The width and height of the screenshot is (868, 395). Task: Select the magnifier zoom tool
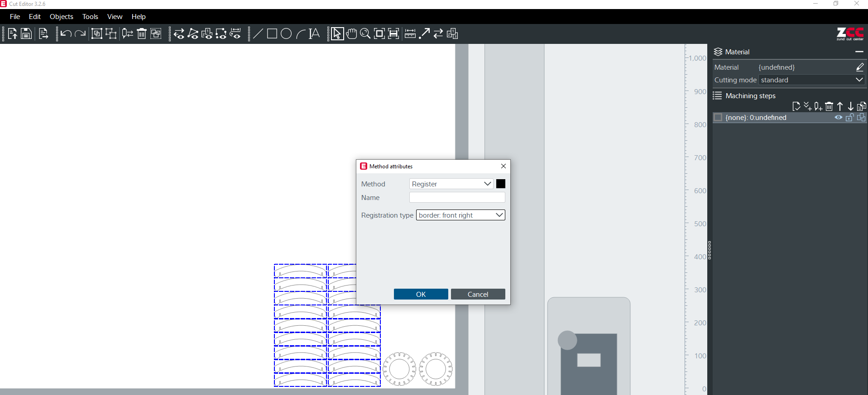pyautogui.click(x=365, y=33)
